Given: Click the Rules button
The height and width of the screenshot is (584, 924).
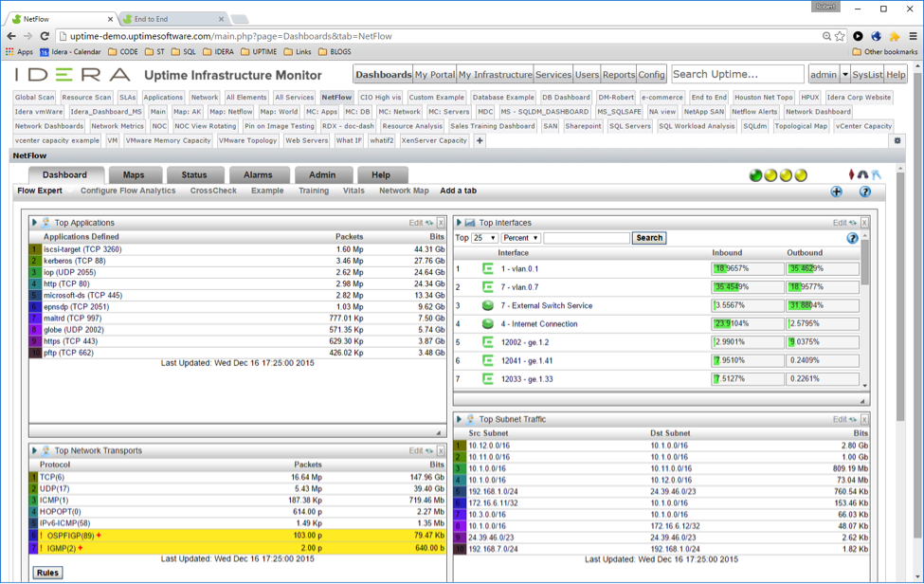Looking at the screenshot, I should pos(47,573).
